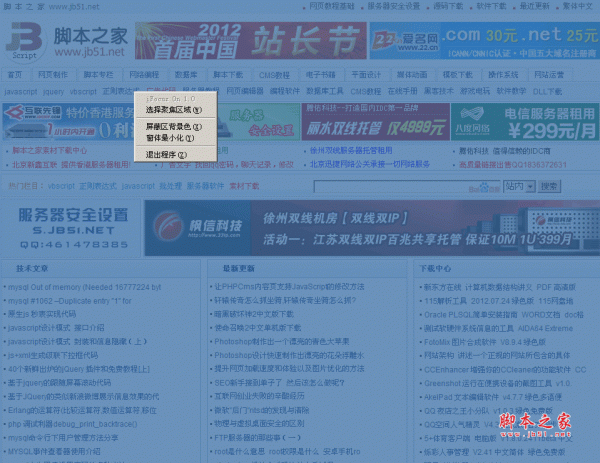
Task: Open 批处理 in 热门栏目 row
Action: pyautogui.click(x=170, y=186)
